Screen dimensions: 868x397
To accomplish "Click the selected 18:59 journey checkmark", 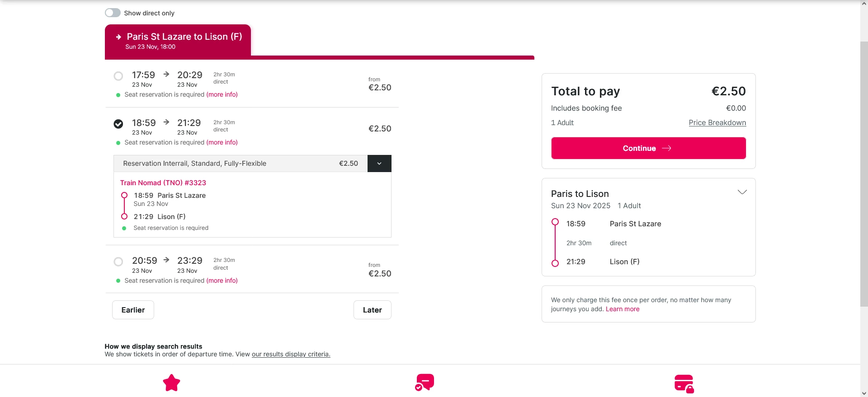I will click(118, 124).
